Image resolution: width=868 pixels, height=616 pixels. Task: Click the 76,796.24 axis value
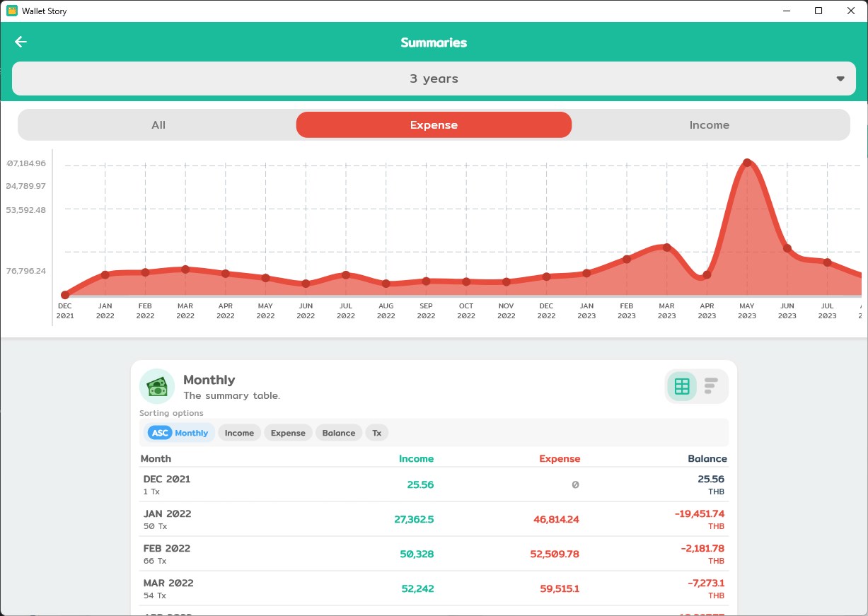pyautogui.click(x=26, y=271)
